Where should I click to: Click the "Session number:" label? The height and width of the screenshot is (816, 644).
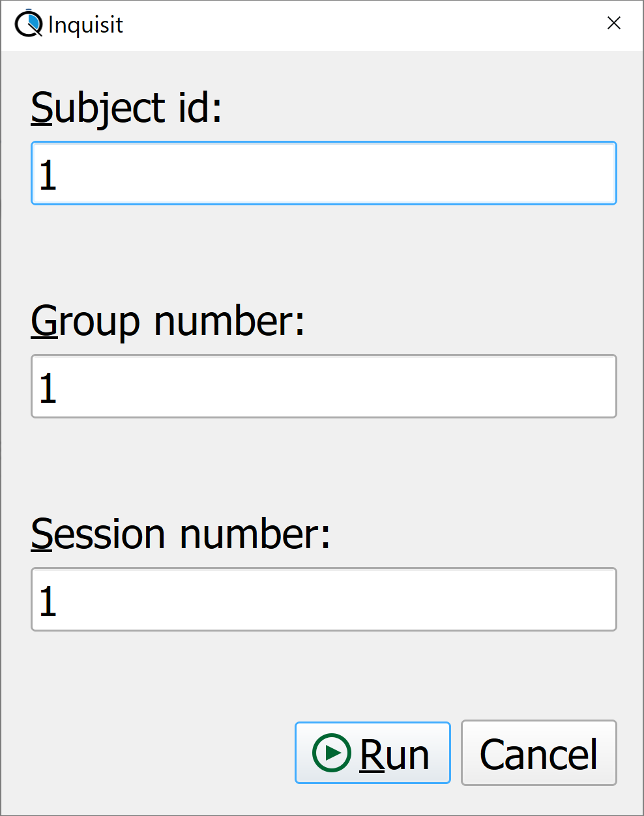coord(181,534)
